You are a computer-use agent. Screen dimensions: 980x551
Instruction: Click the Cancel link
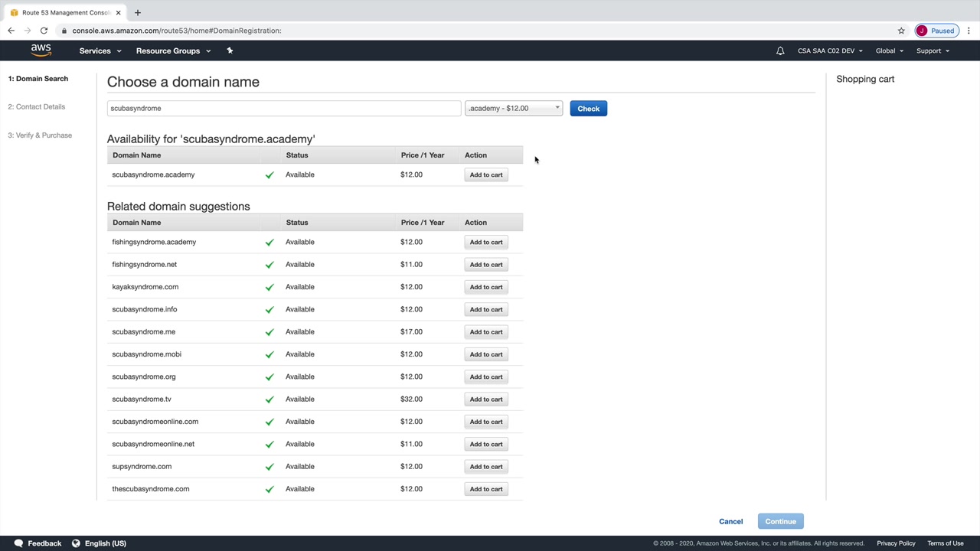coord(730,522)
